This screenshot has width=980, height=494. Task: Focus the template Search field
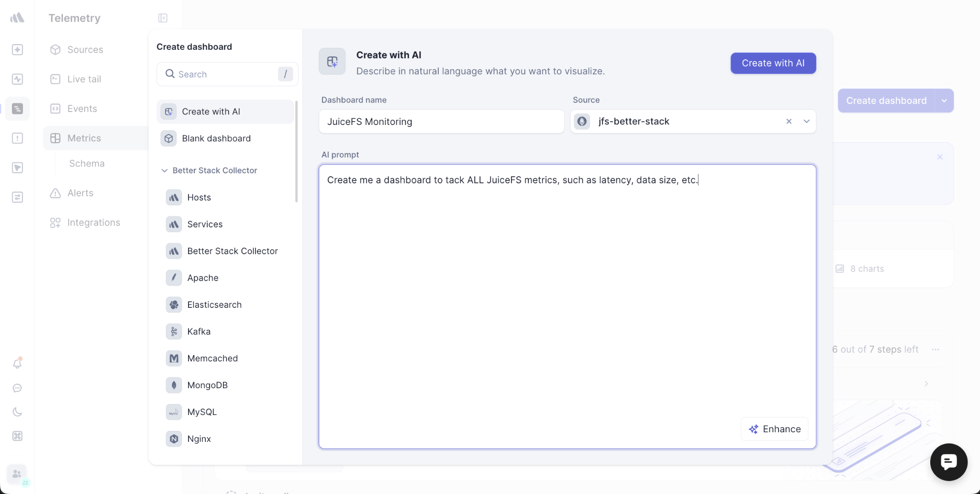point(227,74)
